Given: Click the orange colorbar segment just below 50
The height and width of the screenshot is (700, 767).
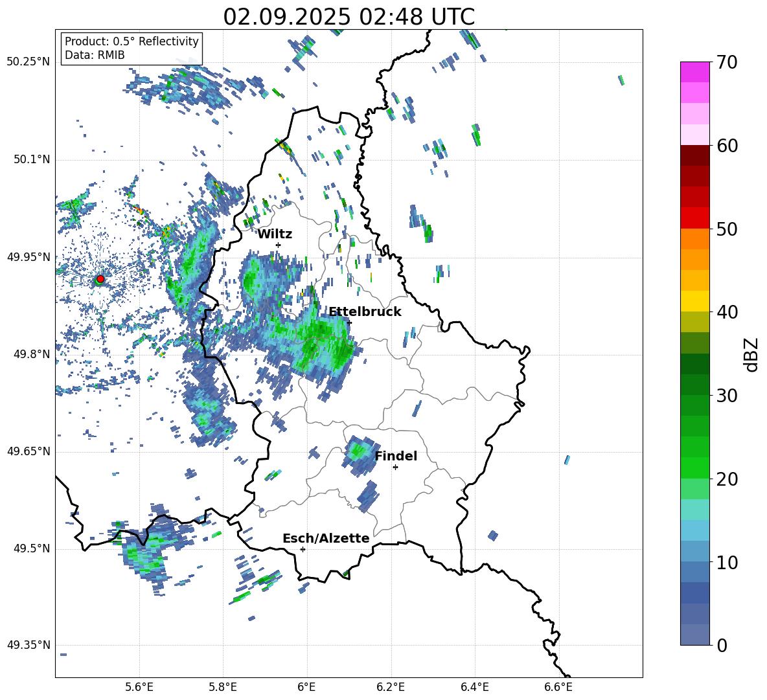Looking at the screenshot, I should tap(694, 239).
